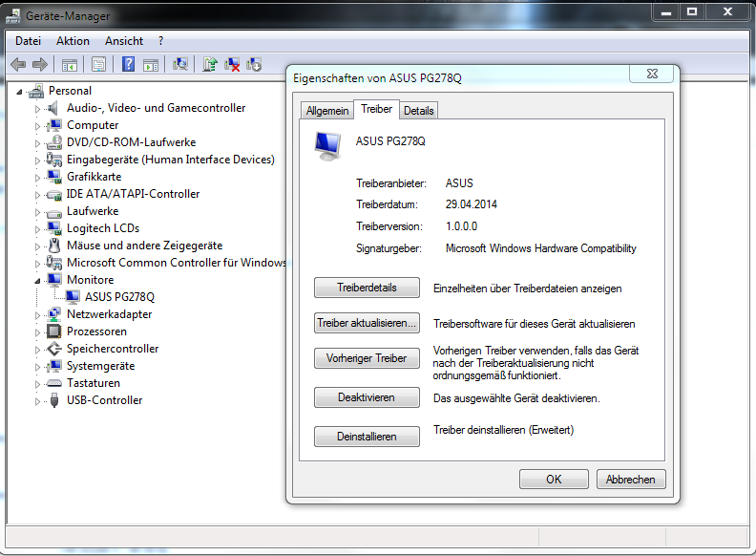Viewport: 756px width, 556px height.
Task: Click the Vorheriger Treiber button
Action: (x=367, y=358)
